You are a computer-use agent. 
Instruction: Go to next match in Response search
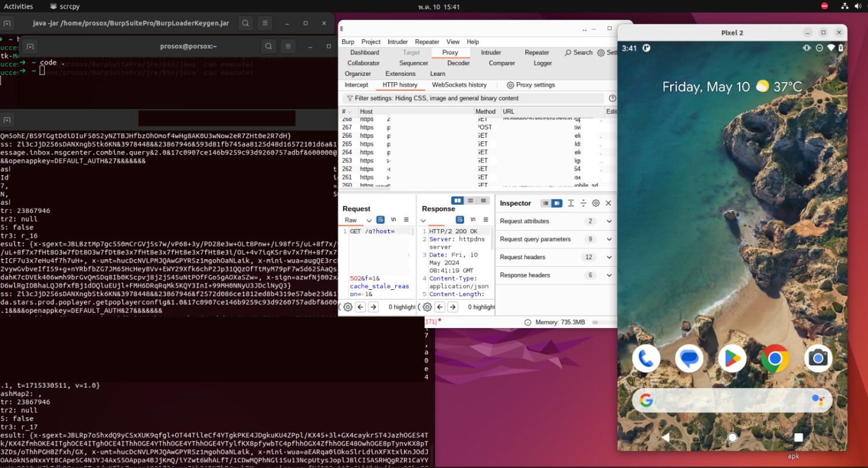(x=453, y=307)
